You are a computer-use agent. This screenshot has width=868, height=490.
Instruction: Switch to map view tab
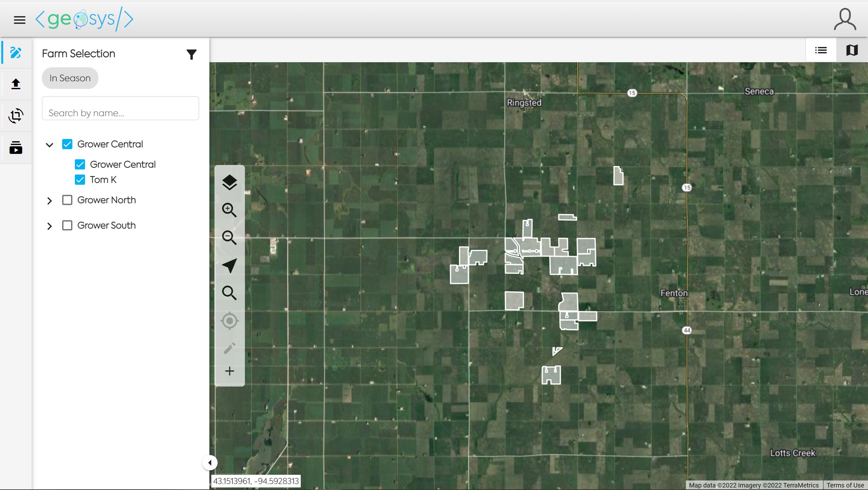852,50
